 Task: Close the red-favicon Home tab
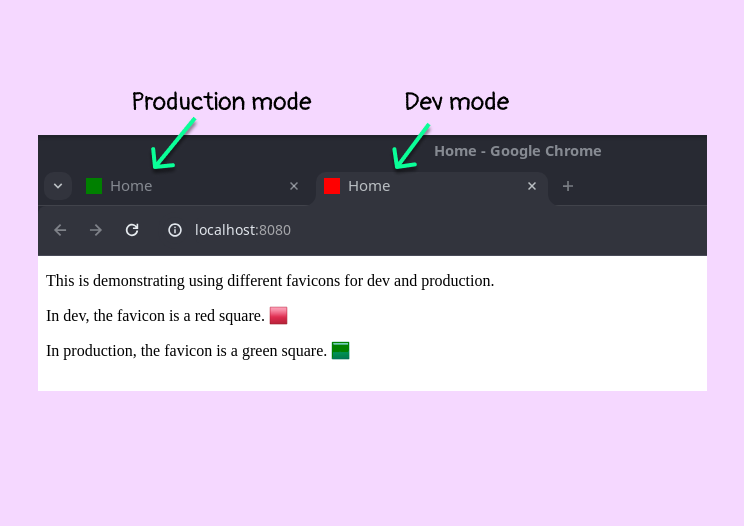click(x=532, y=186)
